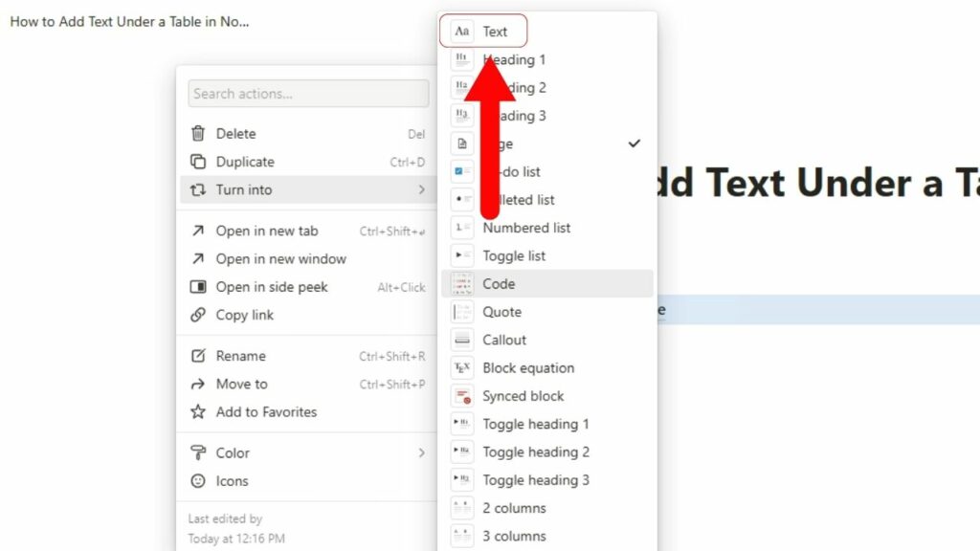Click the Search actions input field
980x551 pixels.
[307, 93]
